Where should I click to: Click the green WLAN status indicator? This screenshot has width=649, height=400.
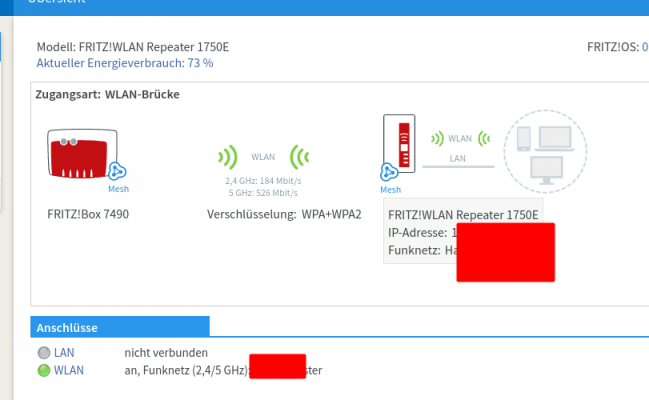pos(44,370)
